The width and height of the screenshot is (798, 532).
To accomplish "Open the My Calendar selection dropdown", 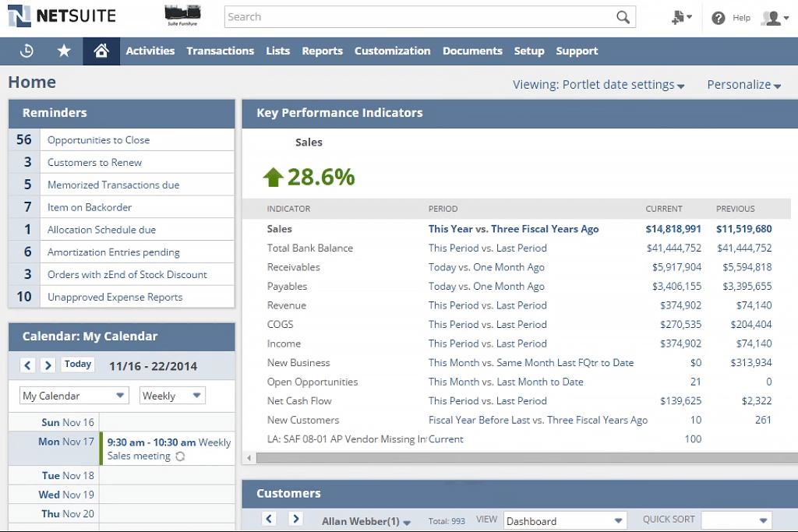I will pos(72,395).
